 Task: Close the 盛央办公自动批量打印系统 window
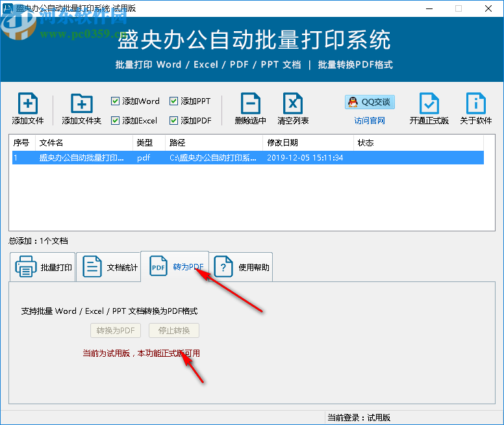tap(488, 8)
